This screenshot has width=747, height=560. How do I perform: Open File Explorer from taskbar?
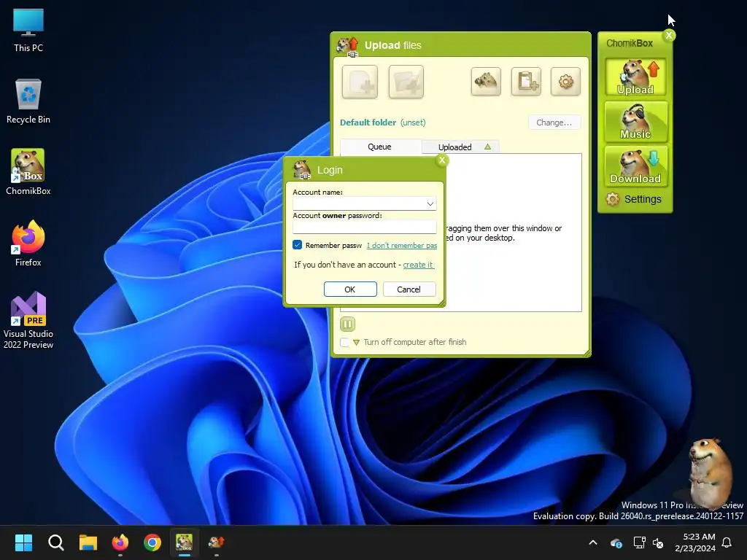[x=88, y=542]
